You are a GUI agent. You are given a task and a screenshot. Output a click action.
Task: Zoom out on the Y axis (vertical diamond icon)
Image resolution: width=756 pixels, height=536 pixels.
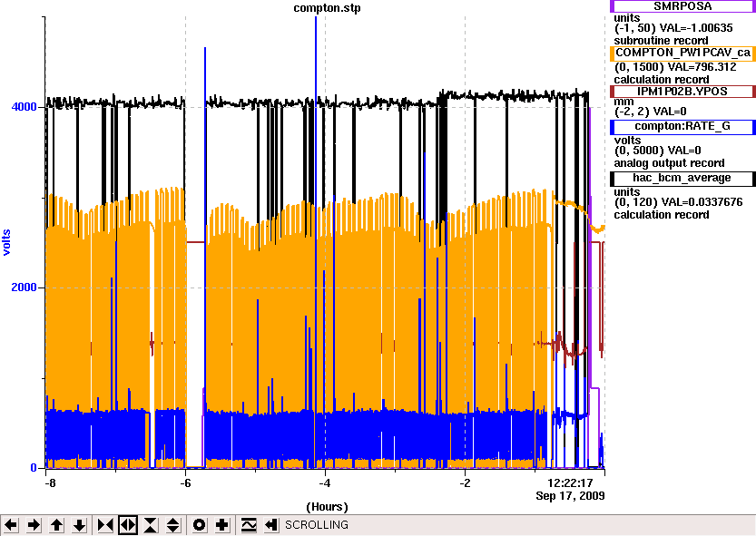coord(173,525)
